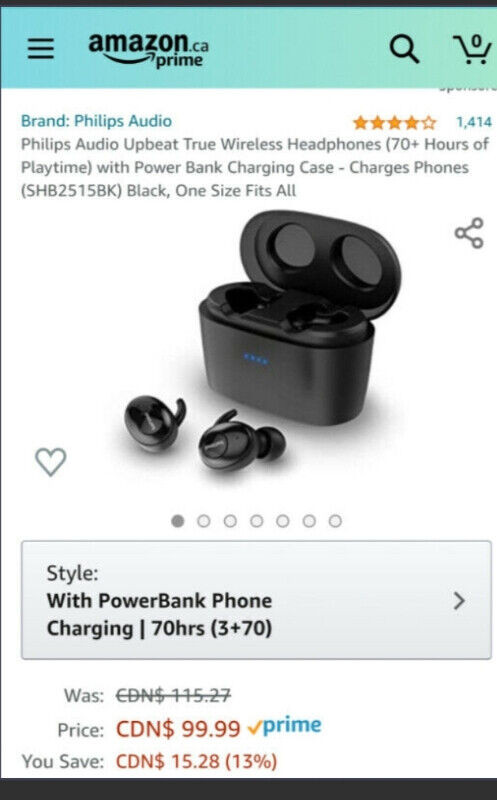Add item to wish list heart icon
The width and height of the screenshot is (497, 800).
coord(51,462)
